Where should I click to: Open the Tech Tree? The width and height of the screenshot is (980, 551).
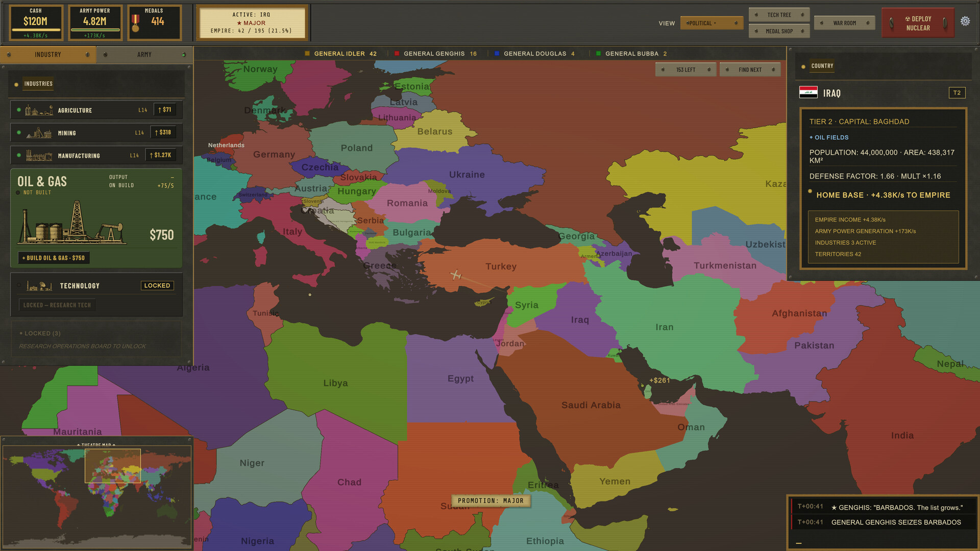pyautogui.click(x=779, y=15)
